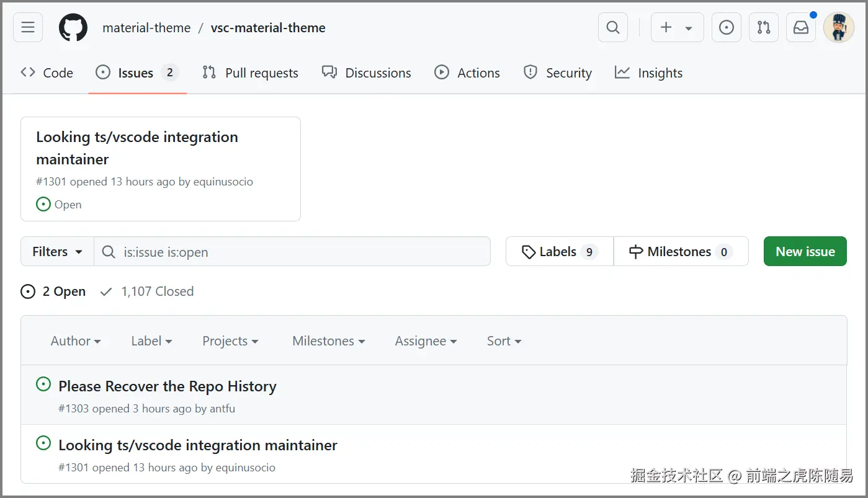Click the GitHub logo icon

(x=73, y=28)
